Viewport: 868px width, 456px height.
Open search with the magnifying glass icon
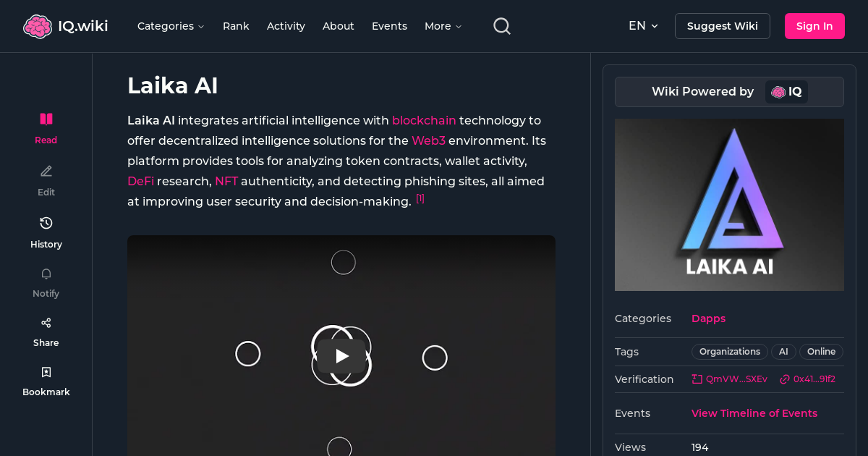point(501,25)
